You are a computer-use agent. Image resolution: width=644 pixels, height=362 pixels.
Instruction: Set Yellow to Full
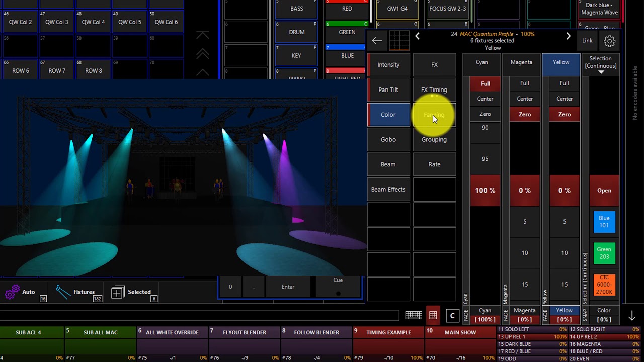[565, 84]
